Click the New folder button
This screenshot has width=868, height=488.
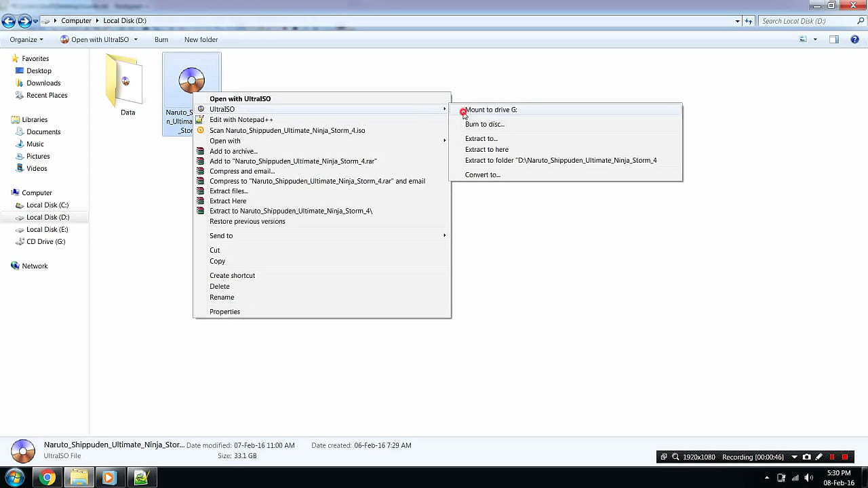tap(201, 39)
